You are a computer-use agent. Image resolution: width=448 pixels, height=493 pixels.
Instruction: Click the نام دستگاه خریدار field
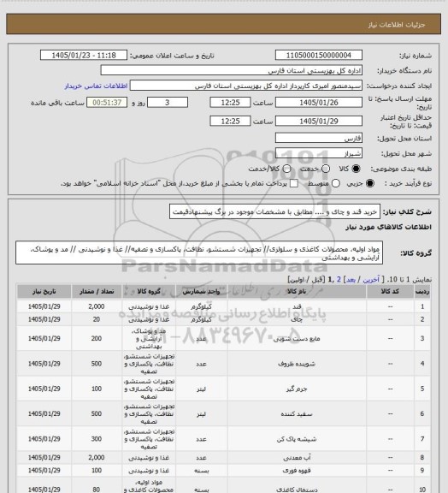231,70
